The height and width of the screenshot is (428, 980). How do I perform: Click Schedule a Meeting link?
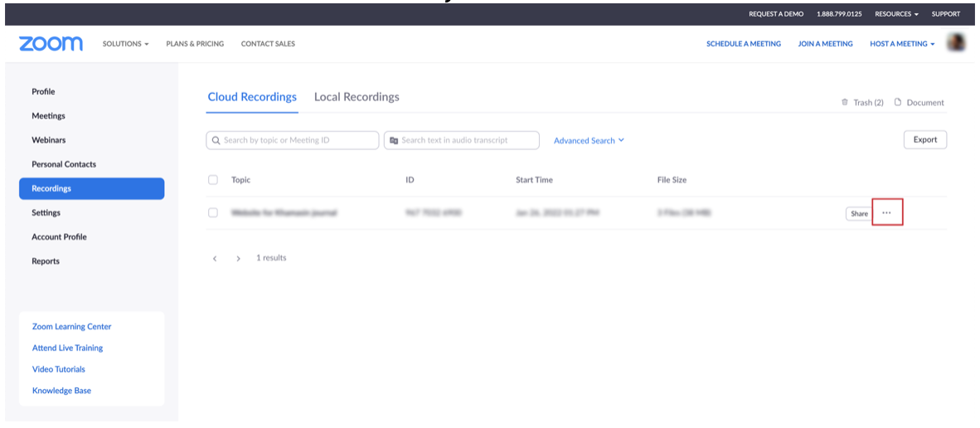[x=744, y=44]
